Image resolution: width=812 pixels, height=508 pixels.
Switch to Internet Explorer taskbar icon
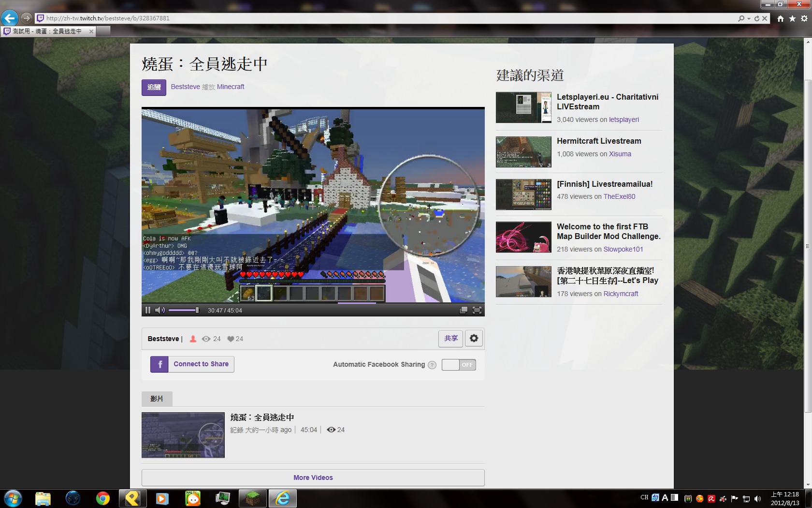click(283, 498)
